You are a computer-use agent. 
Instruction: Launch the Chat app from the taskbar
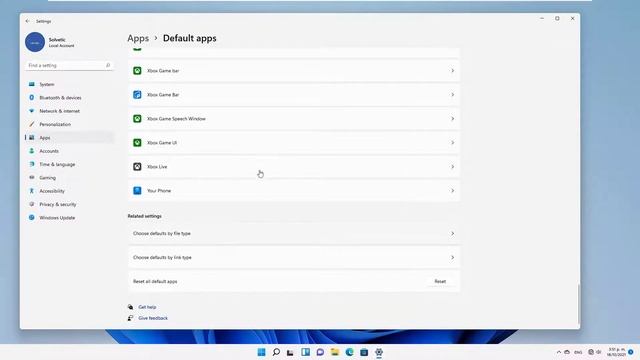(x=320, y=352)
